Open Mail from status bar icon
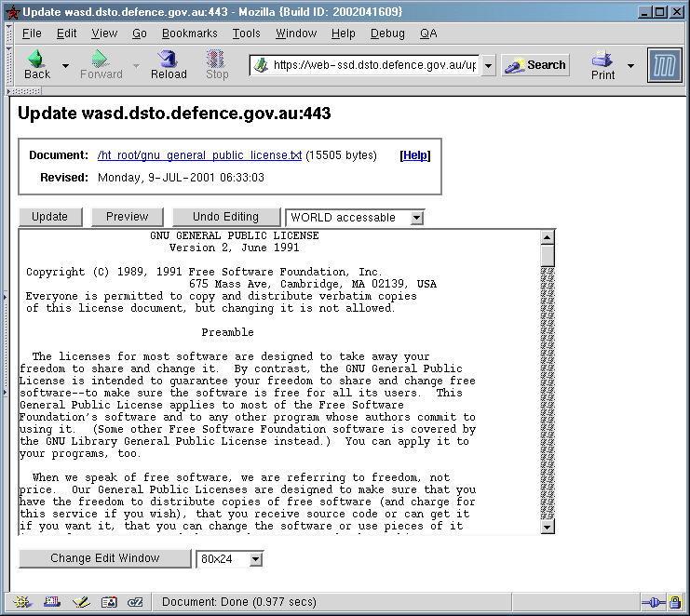This screenshot has width=690, height=616. coord(52,602)
